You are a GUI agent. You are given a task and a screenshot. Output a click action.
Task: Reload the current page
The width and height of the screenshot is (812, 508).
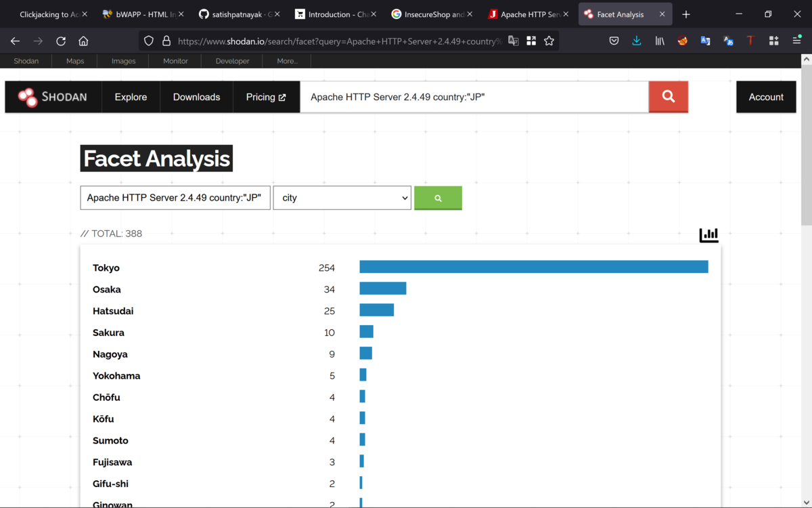(61, 41)
